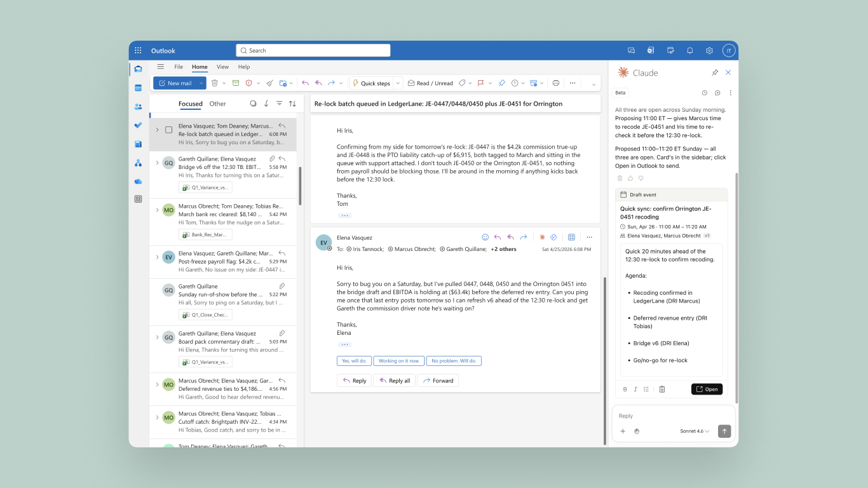This screenshot has width=868, height=488.
Task: Click the Claude icon in message header
Action: 542,237
